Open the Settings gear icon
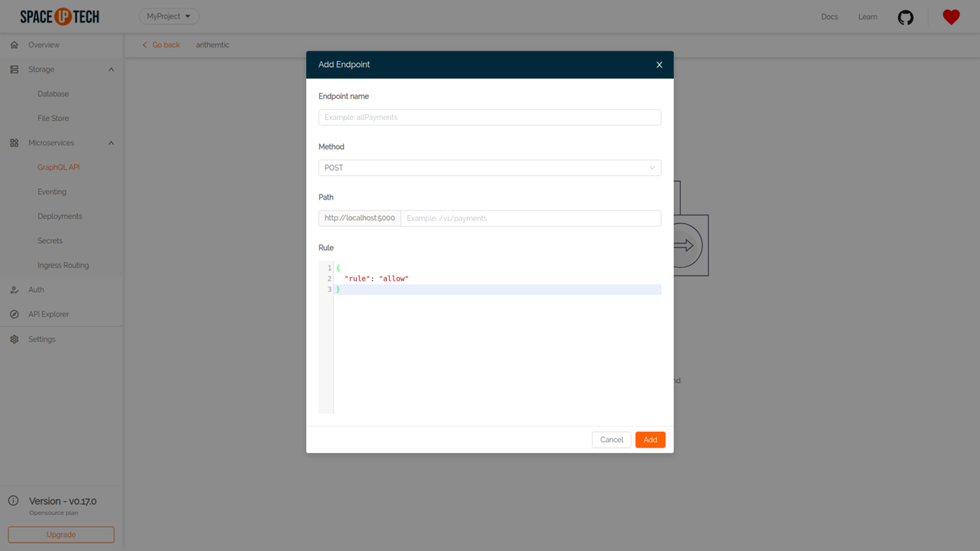Viewport: 980px width, 551px height. coord(13,338)
